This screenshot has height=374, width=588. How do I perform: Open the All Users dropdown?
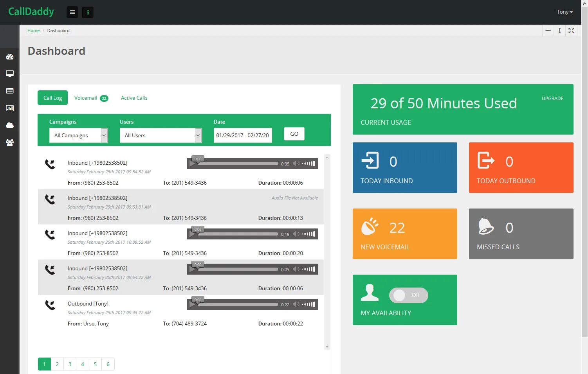161,135
